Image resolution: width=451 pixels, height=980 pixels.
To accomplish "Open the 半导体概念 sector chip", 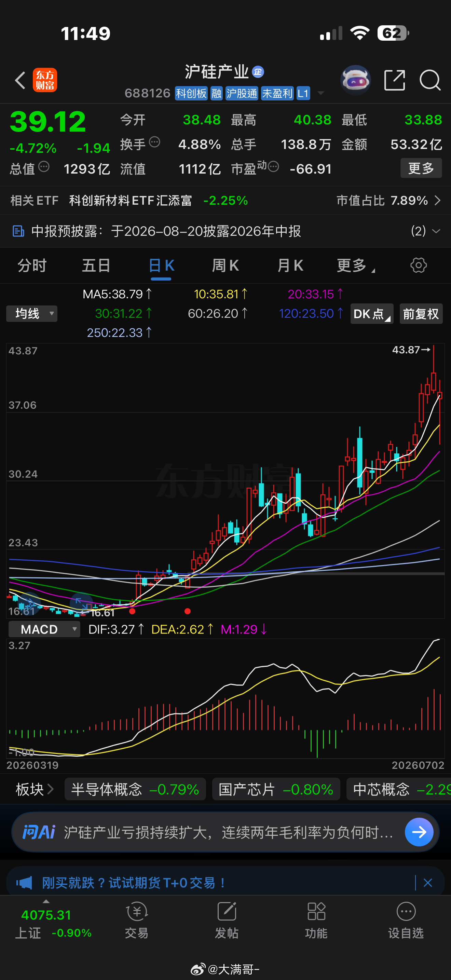I will click(135, 789).
